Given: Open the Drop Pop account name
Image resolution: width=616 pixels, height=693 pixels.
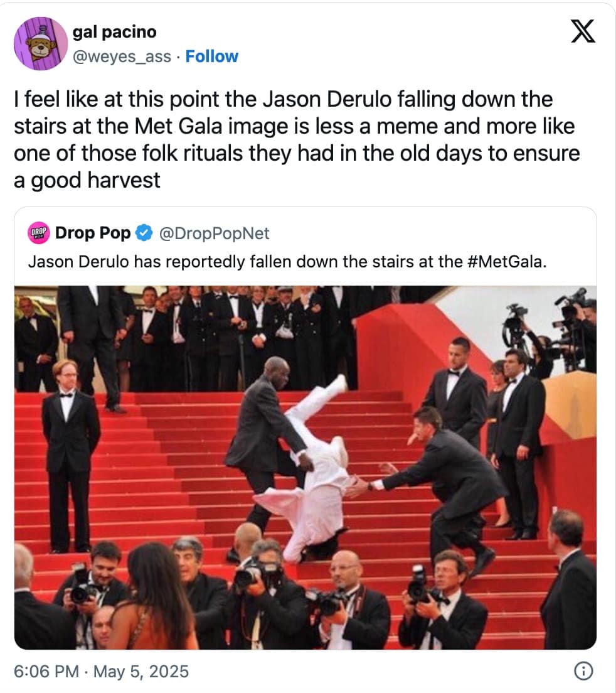Looking at the screenshot, I should click(93, 233).
